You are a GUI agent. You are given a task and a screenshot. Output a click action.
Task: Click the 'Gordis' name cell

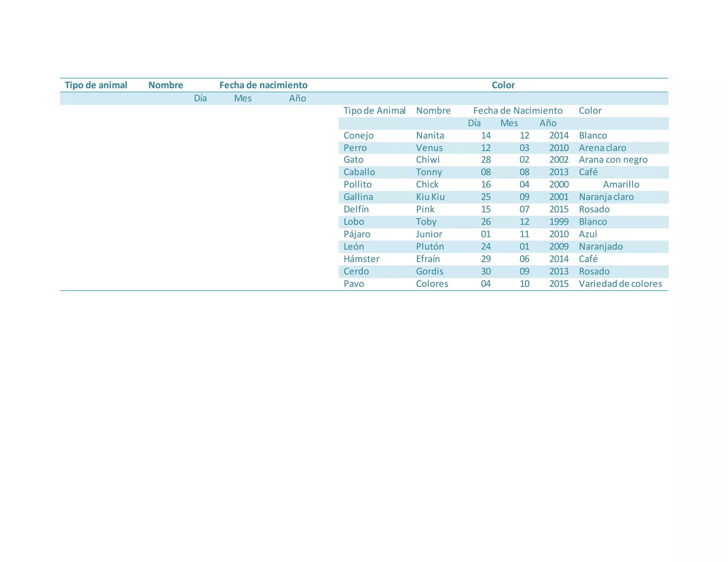pos(429,271)
